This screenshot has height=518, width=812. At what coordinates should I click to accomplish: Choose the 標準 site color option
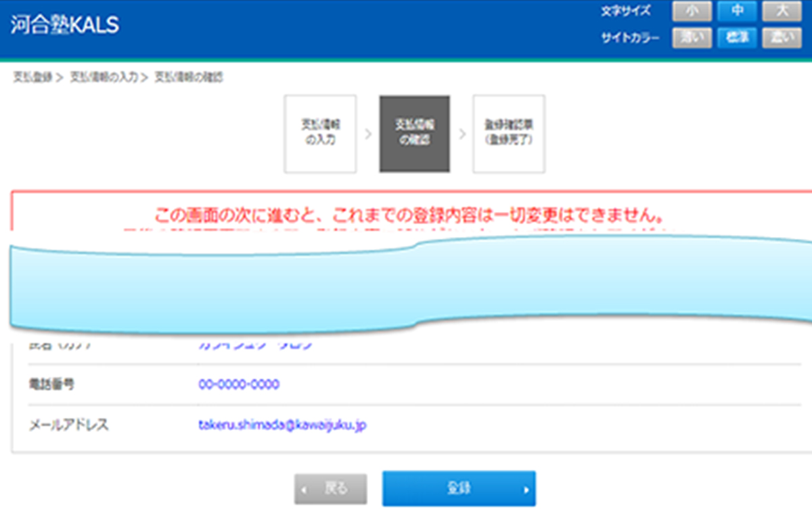pos(737,37)
